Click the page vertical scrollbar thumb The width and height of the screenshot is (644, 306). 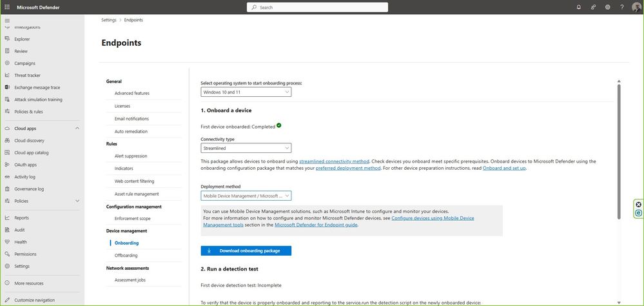tap(618, 151)
